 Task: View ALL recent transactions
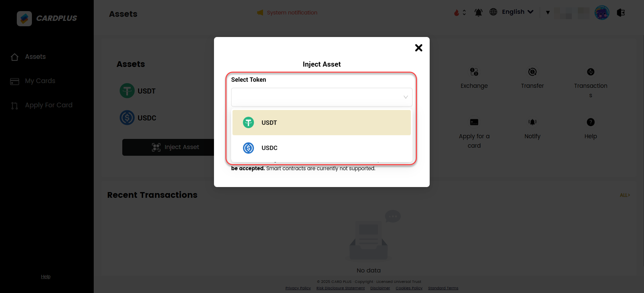coord(625,195)
